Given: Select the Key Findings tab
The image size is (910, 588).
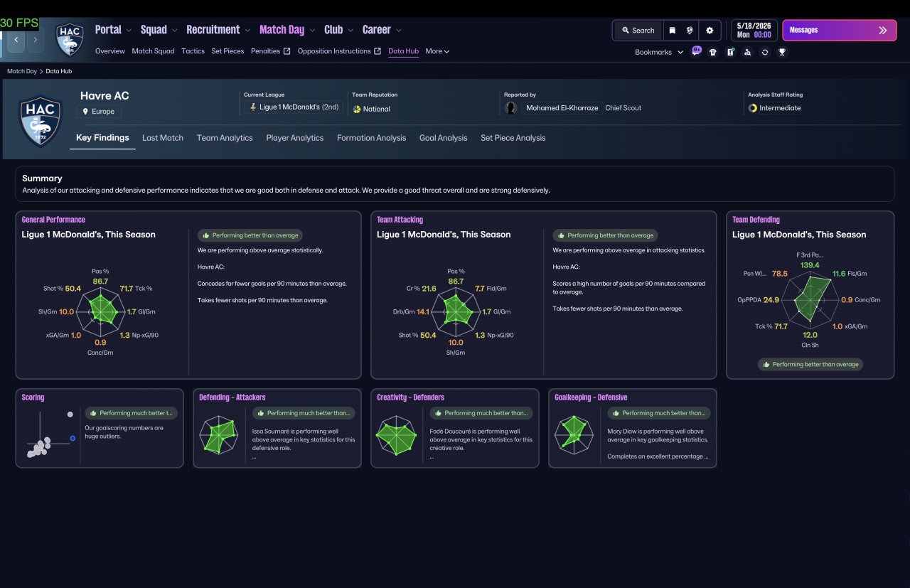Looking at the screenshot, I should click(x=102, y=138).
